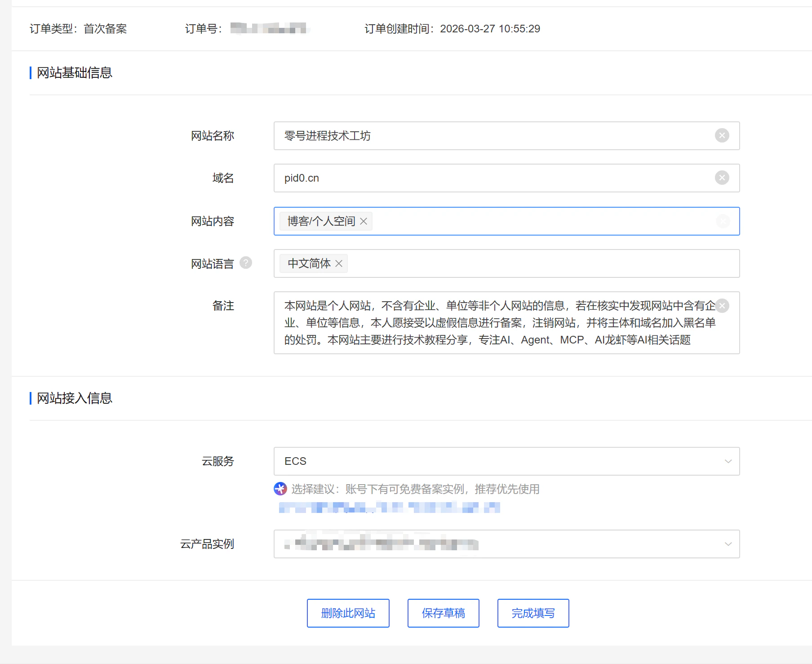This screenshot has height=664, width=812.
Task: Click the 备注 remark textarea
Action: point(494,323)
